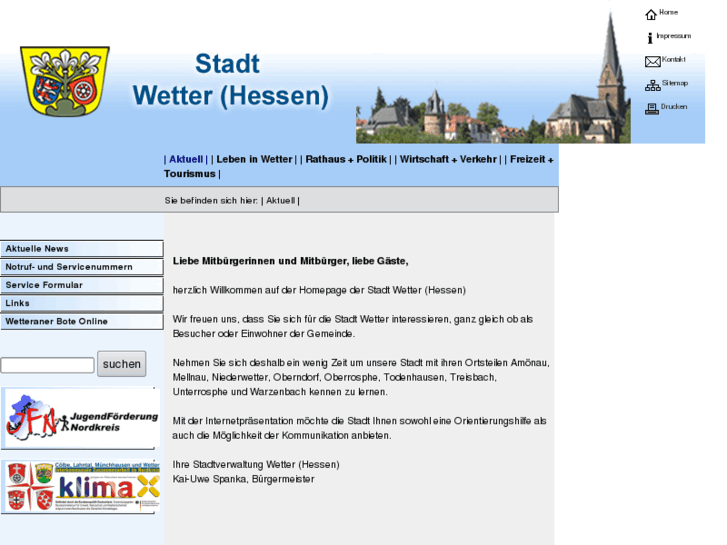Click the Wetter coat of arms logo
The width and height of the screenshot is (727, 545).
[x=65, y=81]
